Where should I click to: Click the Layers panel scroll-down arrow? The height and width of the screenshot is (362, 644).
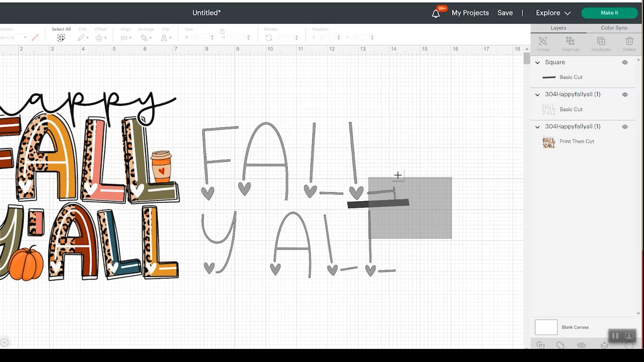(638, 314)
